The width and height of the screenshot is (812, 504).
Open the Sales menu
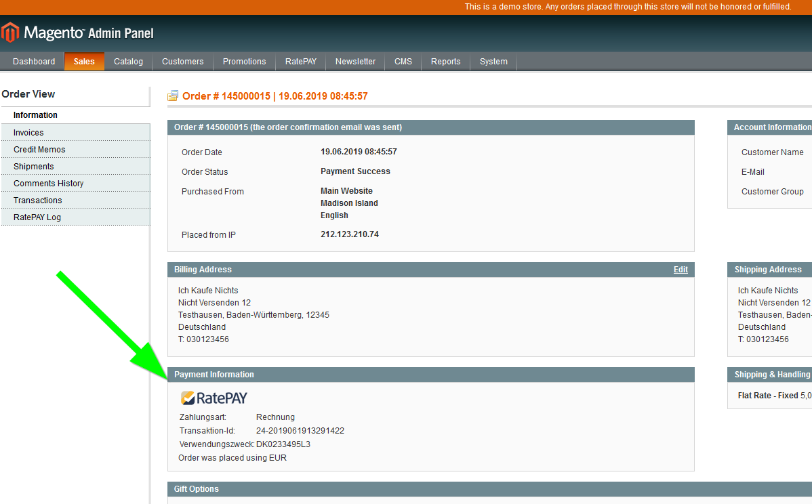coord(84,62)
